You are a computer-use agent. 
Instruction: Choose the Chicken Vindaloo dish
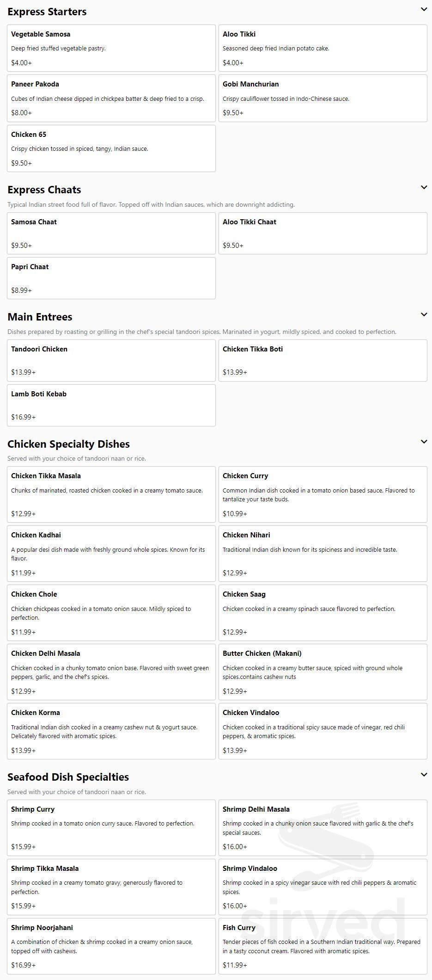[x=323, y=731]
